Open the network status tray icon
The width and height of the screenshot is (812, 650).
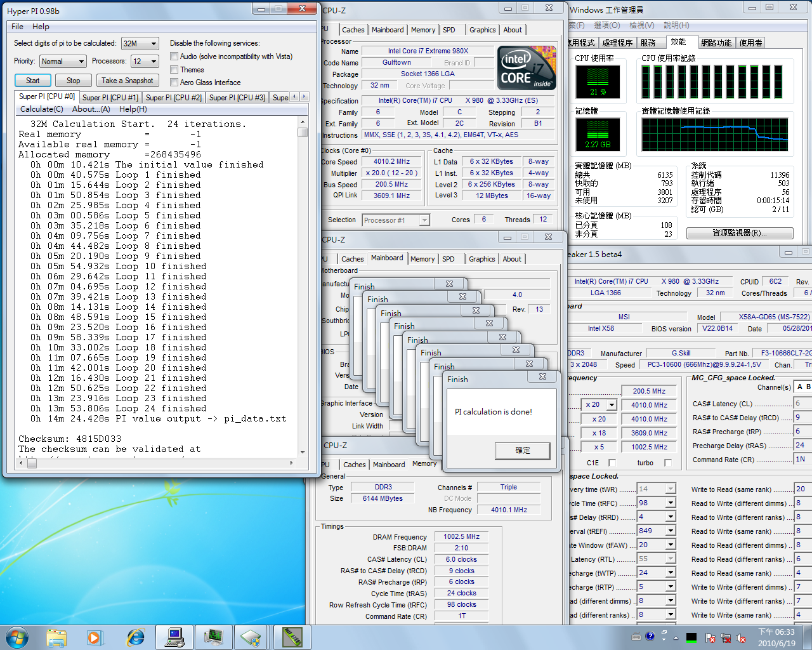[x=725, y=638]
